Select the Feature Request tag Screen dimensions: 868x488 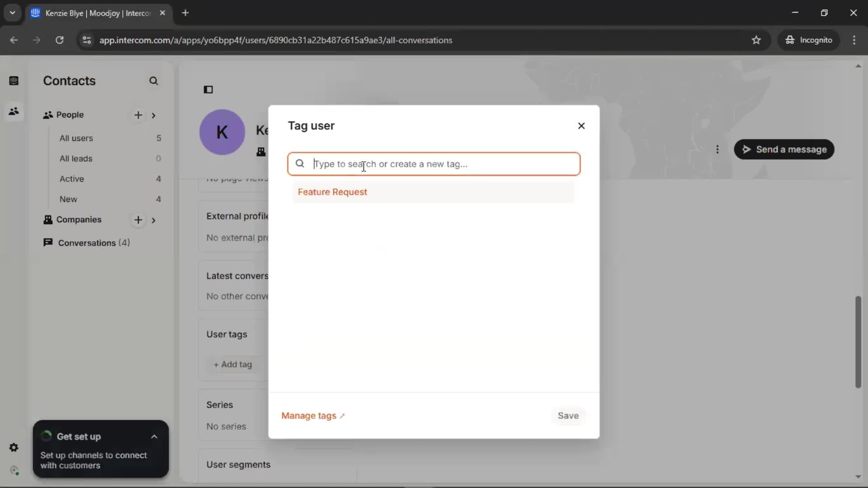[433, 192]
